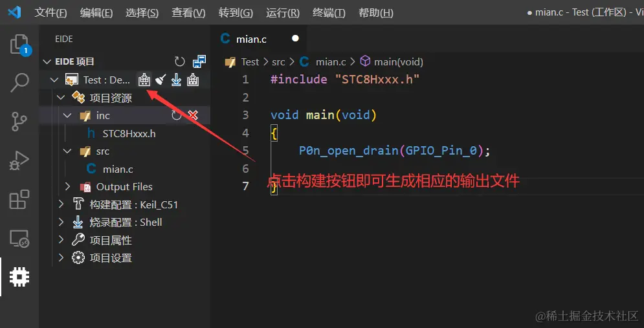This screenshot has height=328, width=644.
Task: Click the VS Code logo in title bar
Action: click(x=14, y=12)
